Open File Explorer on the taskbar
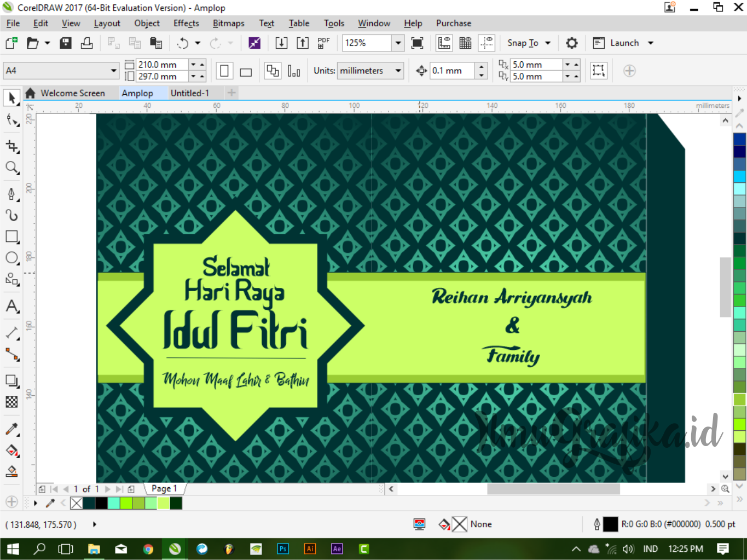 coord(94,549)
